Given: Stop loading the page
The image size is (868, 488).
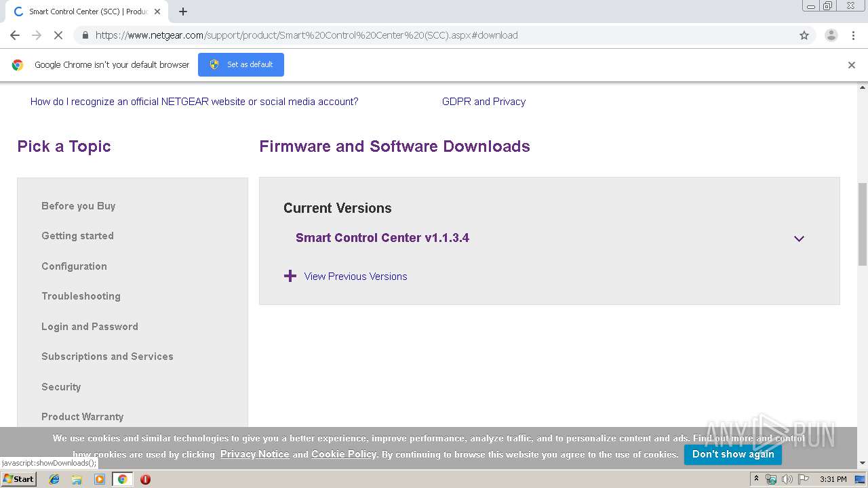Looking at the screenshot, I should [59, 35].
